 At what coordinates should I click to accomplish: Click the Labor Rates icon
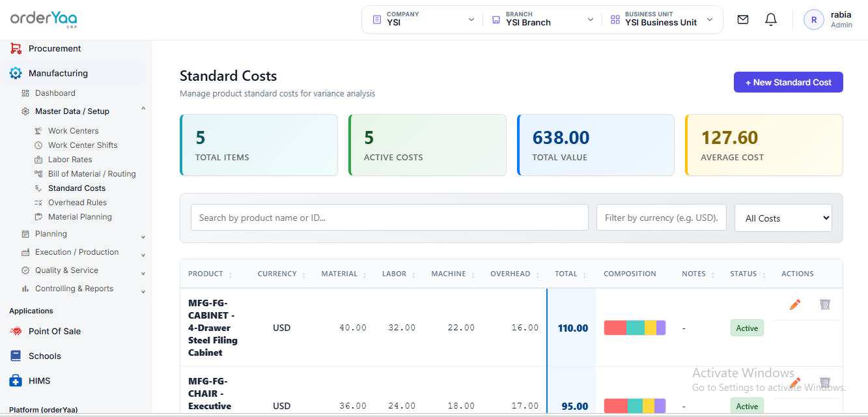pos(38,160)
